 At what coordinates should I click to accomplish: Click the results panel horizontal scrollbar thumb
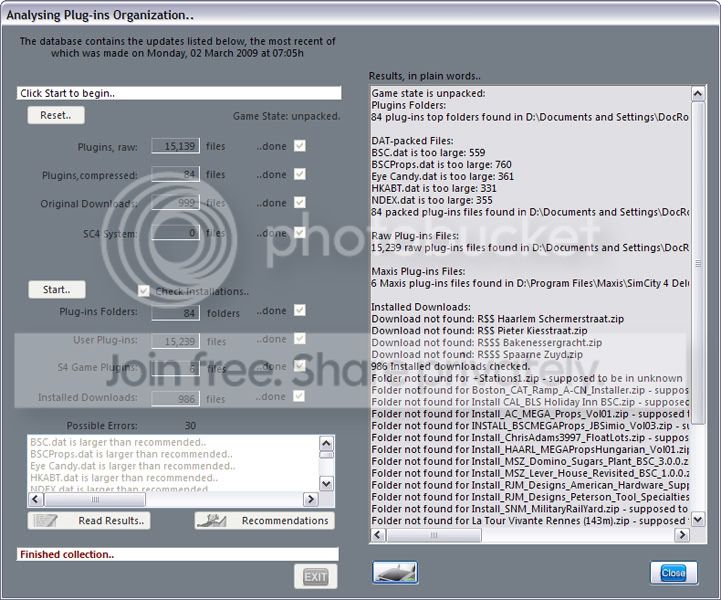(434, 535)
